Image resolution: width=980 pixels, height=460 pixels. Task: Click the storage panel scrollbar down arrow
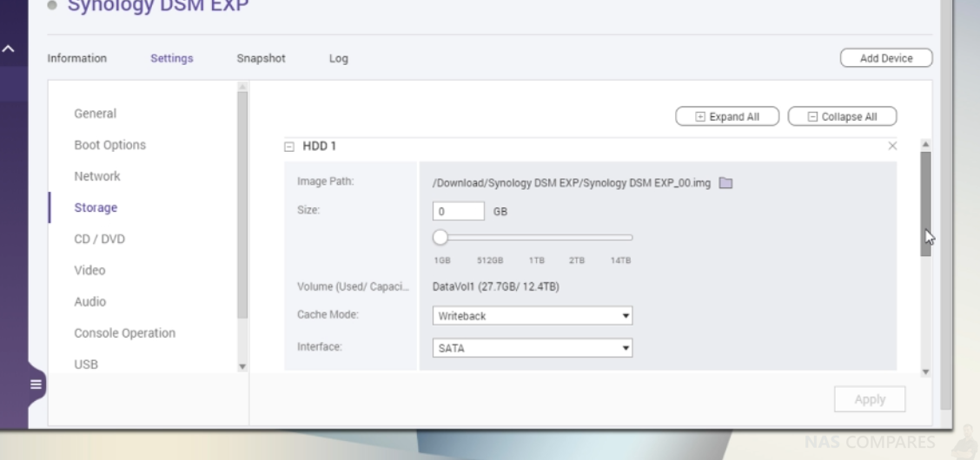(925, 372)
